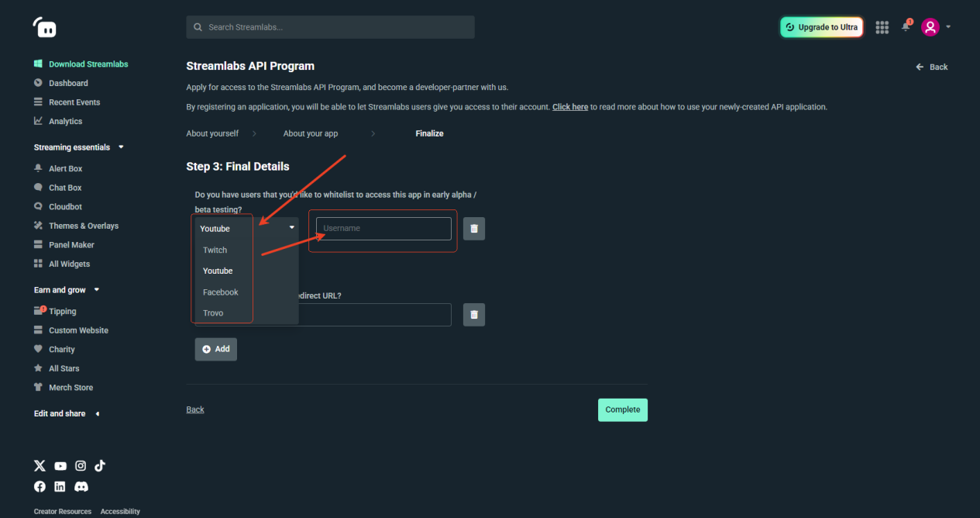The image size is (980, 518).
Task: Click the Alert Box bell icon in sidebar
Action: tap(38, 168)
